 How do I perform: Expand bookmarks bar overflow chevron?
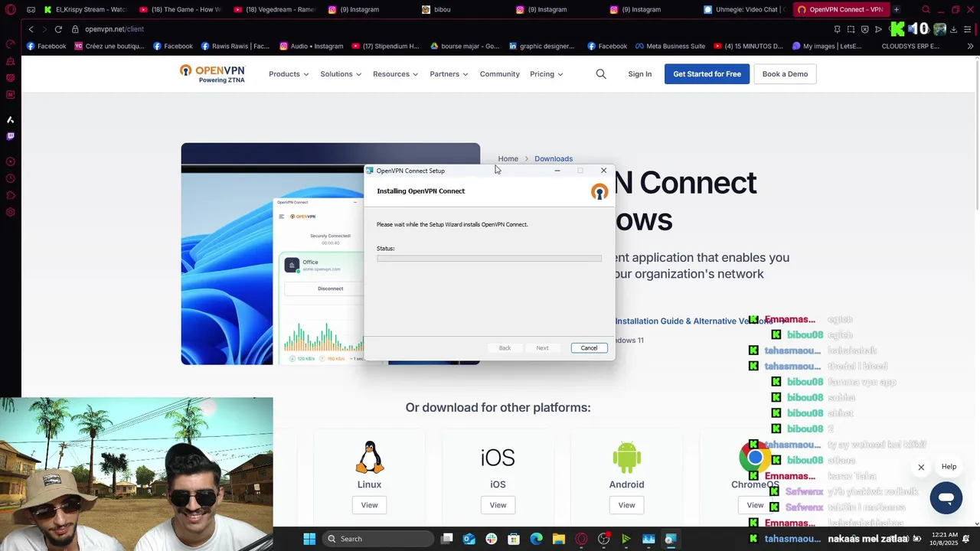tap(970, 46)
